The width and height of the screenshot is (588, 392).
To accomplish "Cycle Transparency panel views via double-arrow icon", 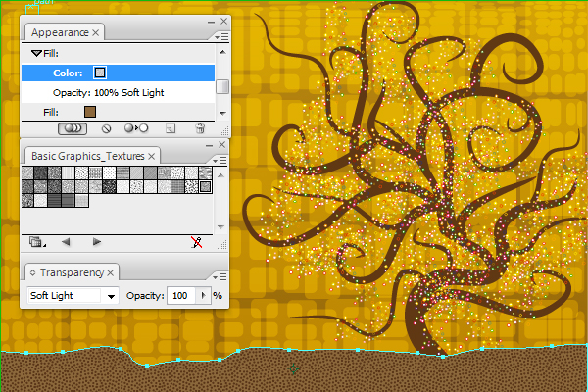I will (x=32, y=272).
